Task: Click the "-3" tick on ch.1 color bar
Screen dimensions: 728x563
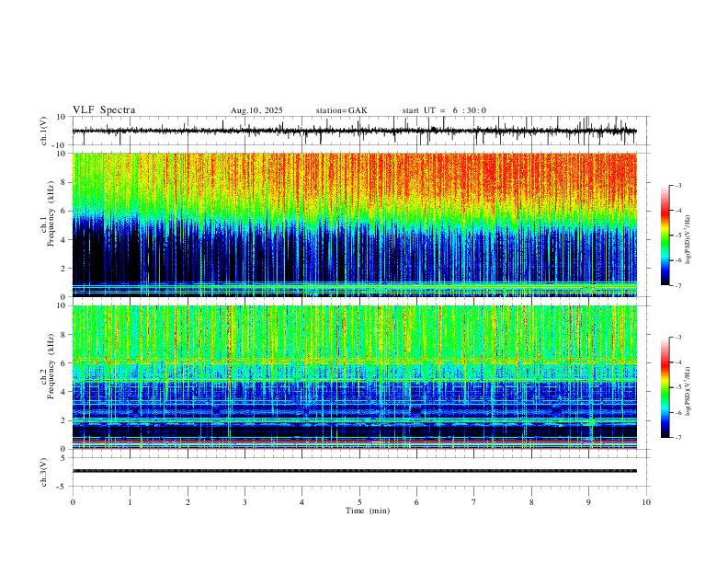Action: (x=677, y=185)
